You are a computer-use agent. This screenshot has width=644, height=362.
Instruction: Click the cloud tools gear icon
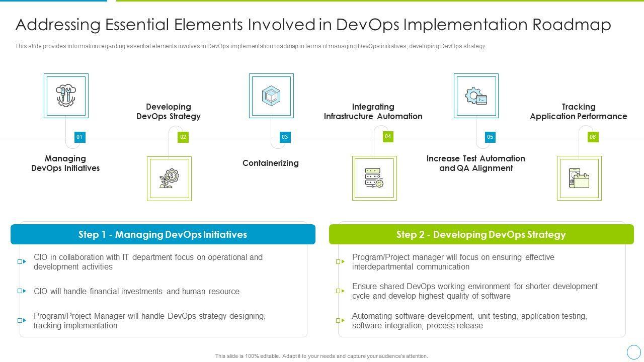pos(66,96)
